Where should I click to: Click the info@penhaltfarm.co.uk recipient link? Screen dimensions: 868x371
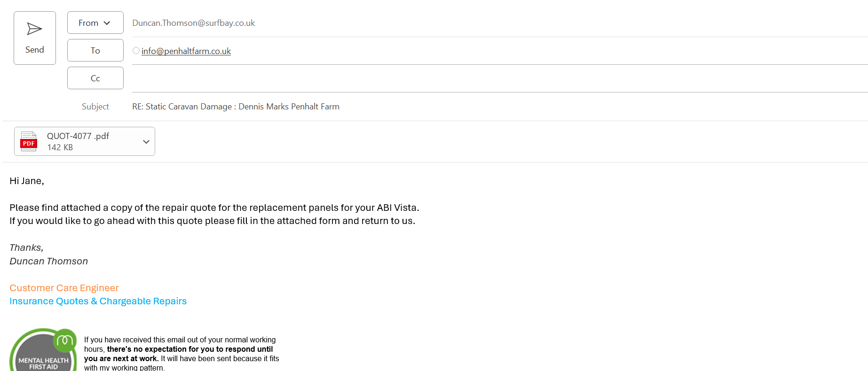pyautogui.click(x=186, y=51)
